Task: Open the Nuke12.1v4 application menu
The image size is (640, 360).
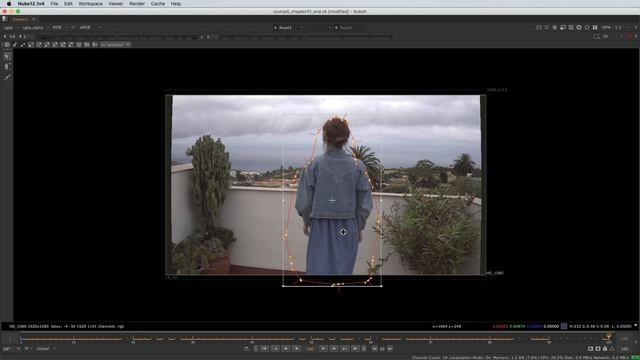Action: pos(31,4)
